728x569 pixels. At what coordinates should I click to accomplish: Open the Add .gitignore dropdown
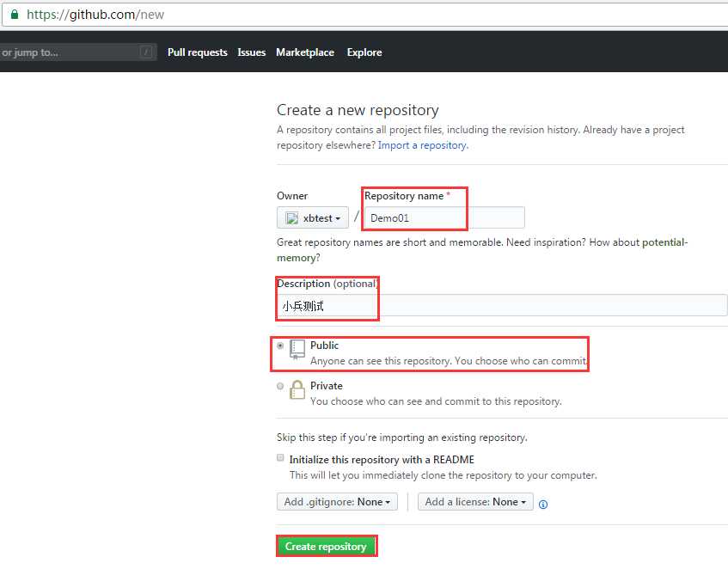click(337, 502)
